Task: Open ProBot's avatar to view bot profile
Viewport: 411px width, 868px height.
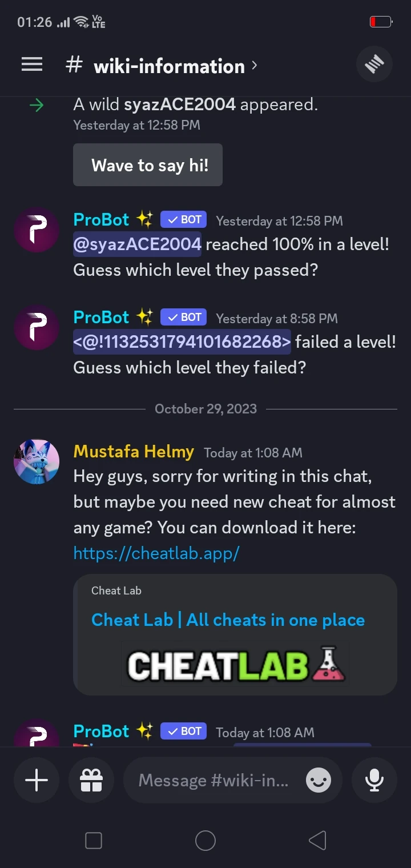Action: 37,230
